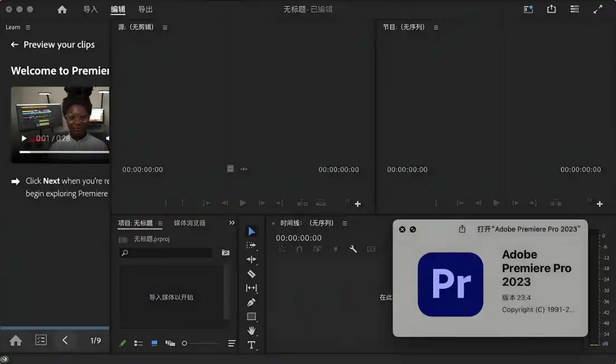Select the Track Select Forward tool
616x364 pixels.
tap(251, 245)
